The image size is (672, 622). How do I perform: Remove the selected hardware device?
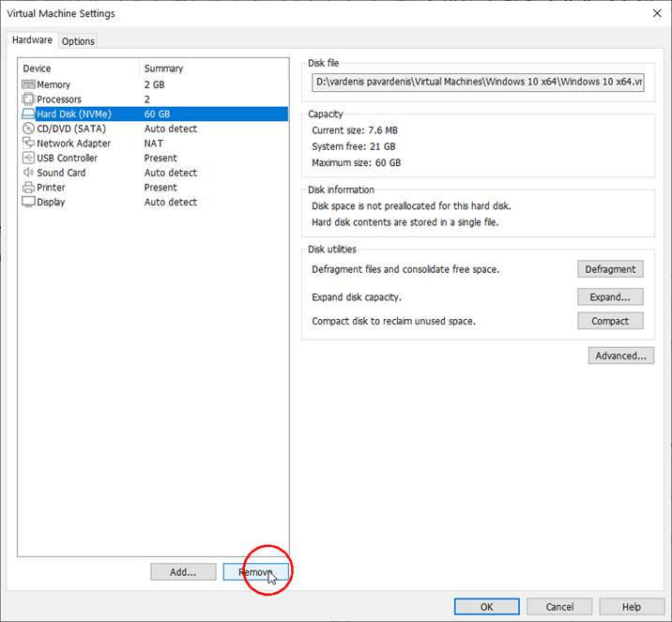click(255, 572)
